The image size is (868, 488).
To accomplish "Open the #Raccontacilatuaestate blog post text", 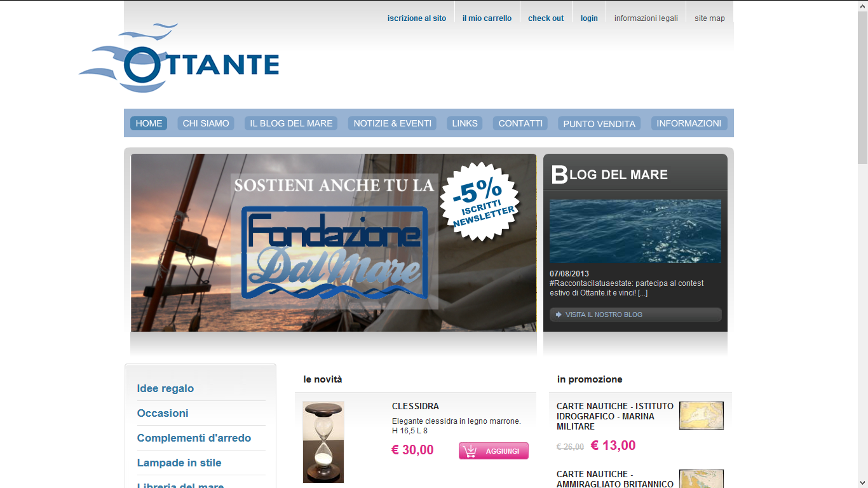I will [x=627, y=288].
